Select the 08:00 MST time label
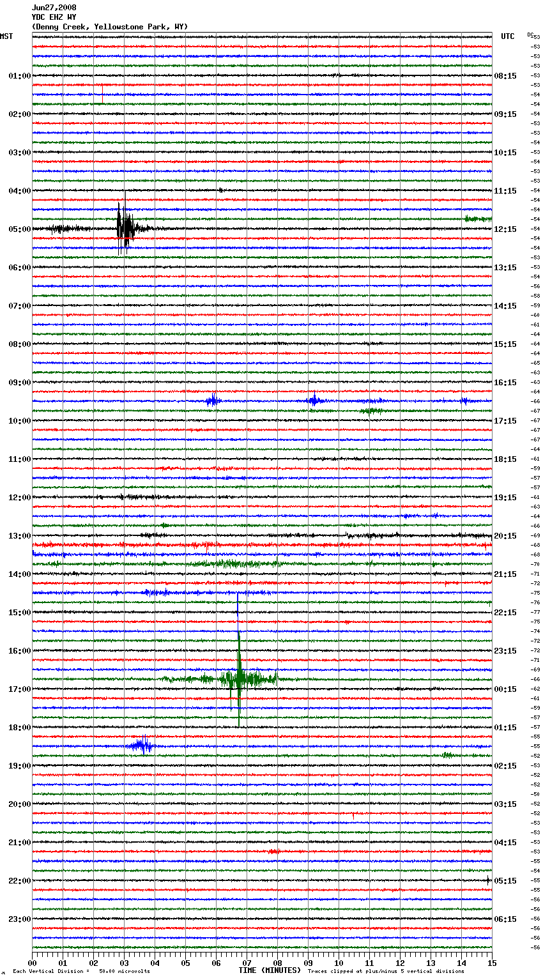 (x=20, y=344)
